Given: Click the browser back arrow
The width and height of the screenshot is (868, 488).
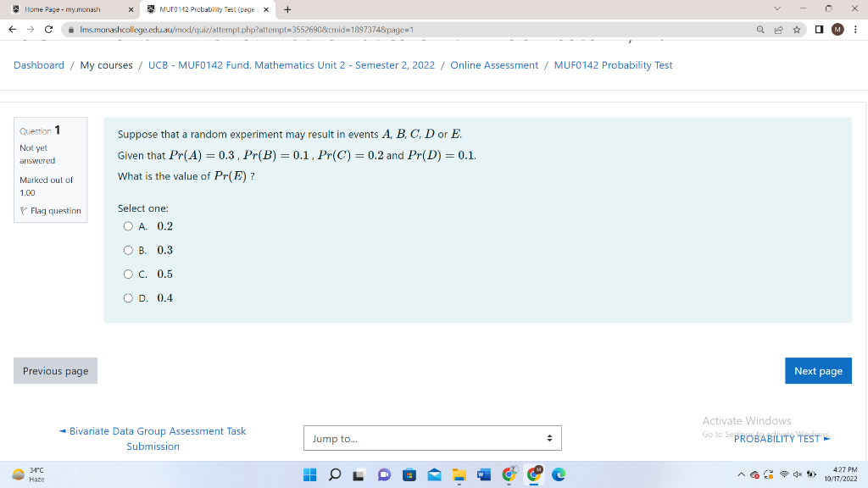Looking at the screenshot, I should 13,27.
